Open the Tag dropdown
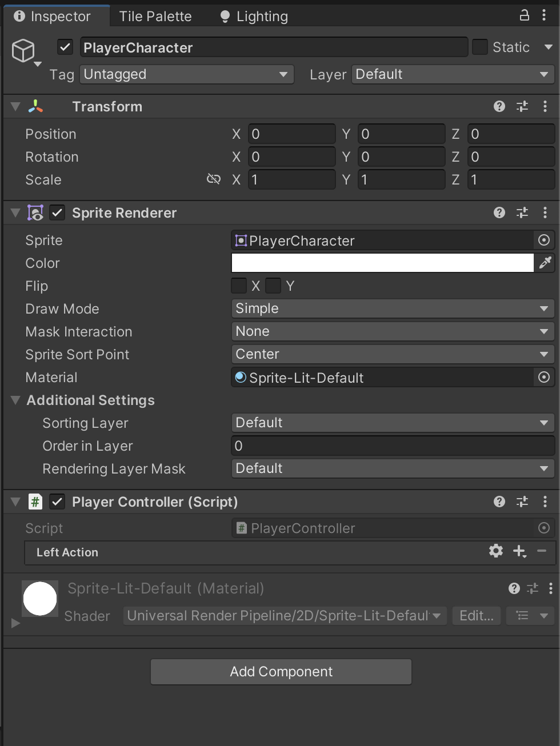Screen dimensions: 560x746 tap(186, 74)
